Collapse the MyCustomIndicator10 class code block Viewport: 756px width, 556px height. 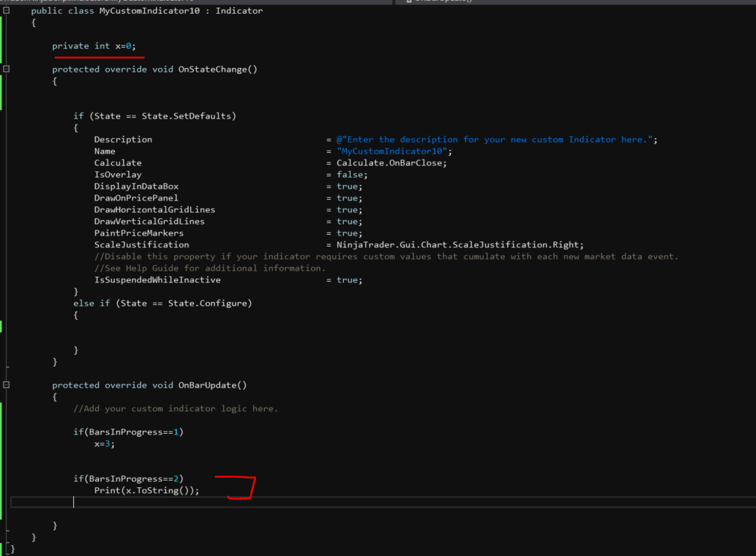(7, 11)
